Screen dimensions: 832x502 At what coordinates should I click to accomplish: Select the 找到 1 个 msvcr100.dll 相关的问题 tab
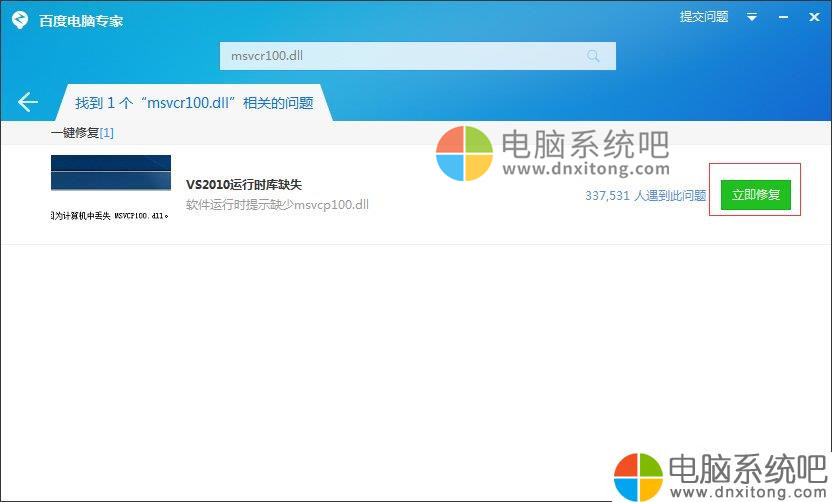point(194,102)
